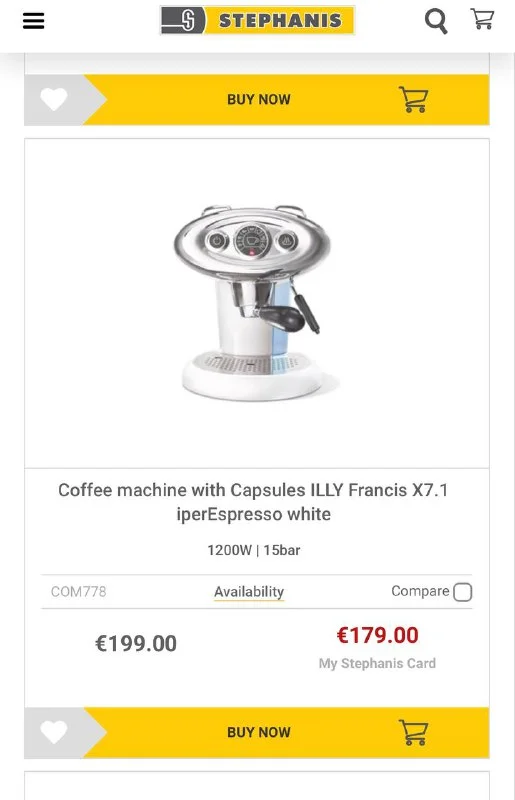Select the COM778 product code

79,591
